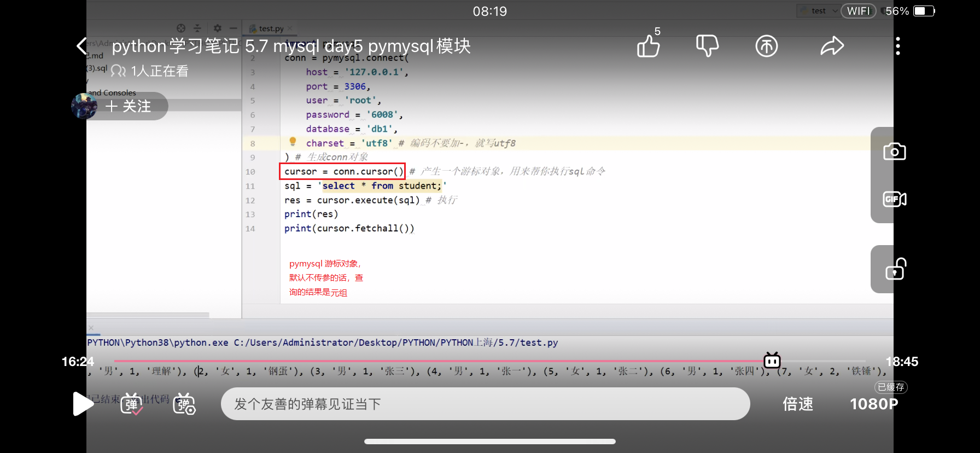
Task: Click the collapse-all icon in the IDE panel
Action: (x=197, y=28)
